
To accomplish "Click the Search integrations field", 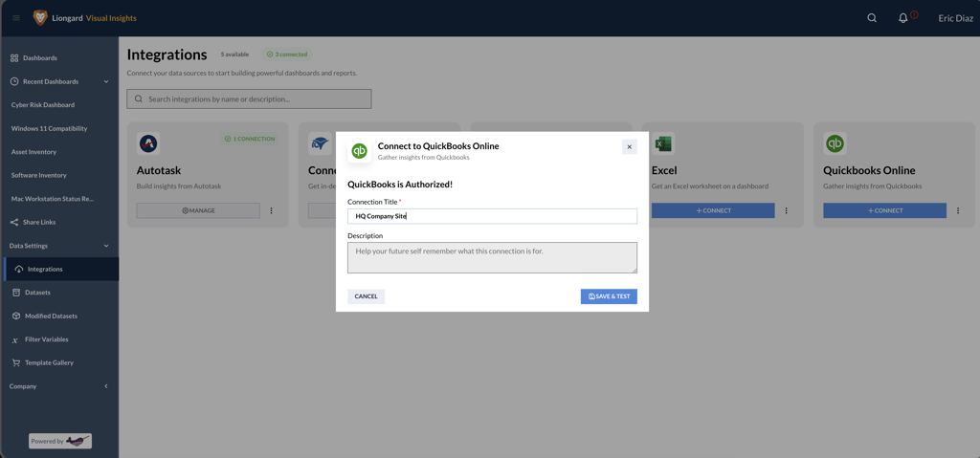I will 249,98.
